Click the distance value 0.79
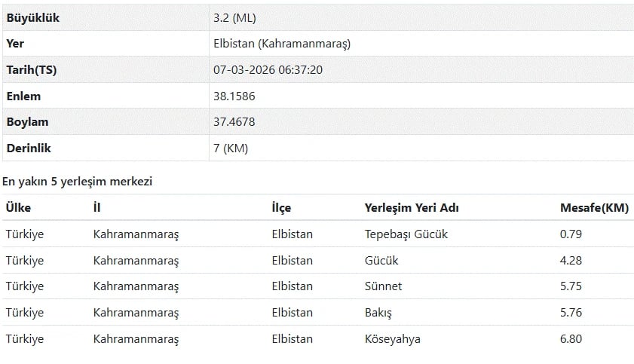This screenshot has height=364, width=634. click(x=571, y=234)
